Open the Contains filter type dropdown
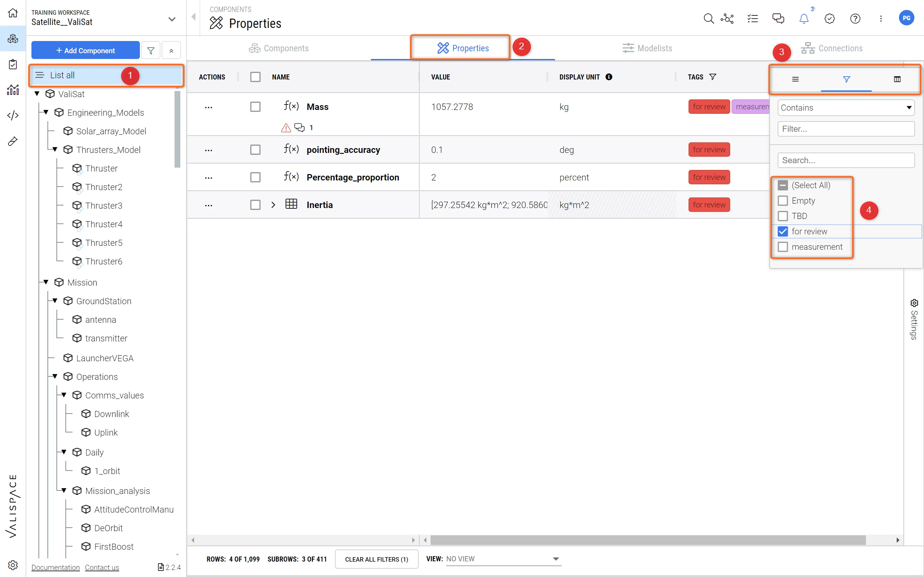The width and height of the screenshot is (924, 577). [x=846, y=108]
